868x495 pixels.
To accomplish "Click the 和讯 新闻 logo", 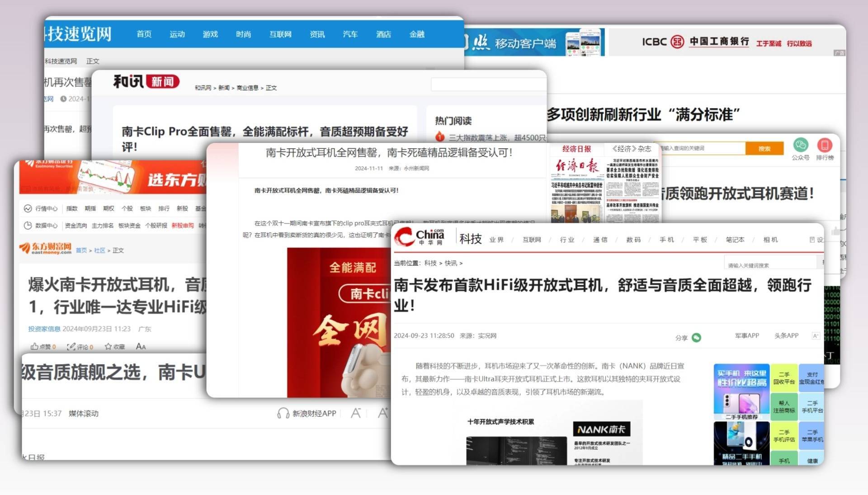I will (146, 81).
